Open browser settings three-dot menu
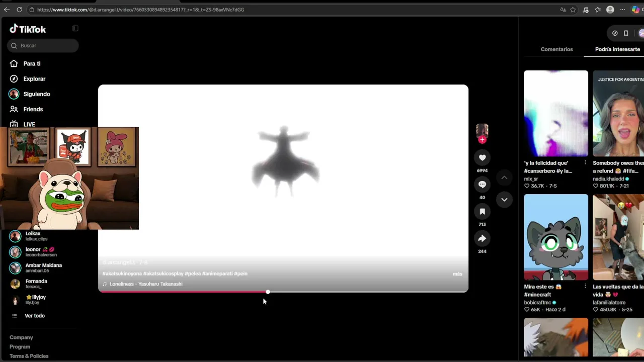This screenshot has height=362, width=644. (x=622, y=10)
